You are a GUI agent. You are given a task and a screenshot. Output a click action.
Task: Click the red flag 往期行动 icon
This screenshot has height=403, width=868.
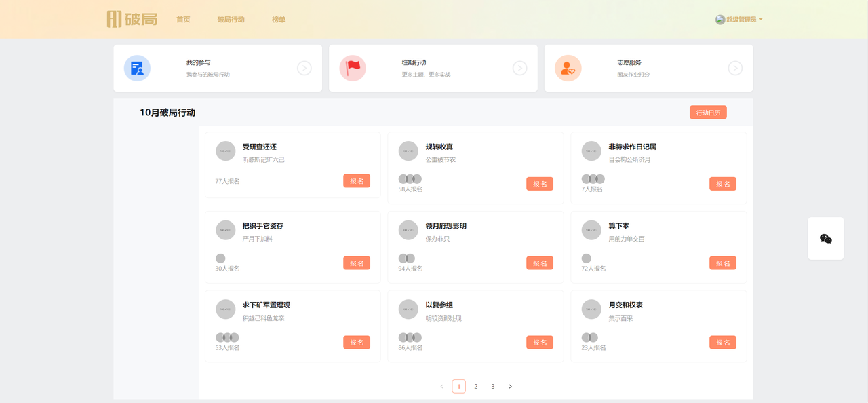click(353, 68)
